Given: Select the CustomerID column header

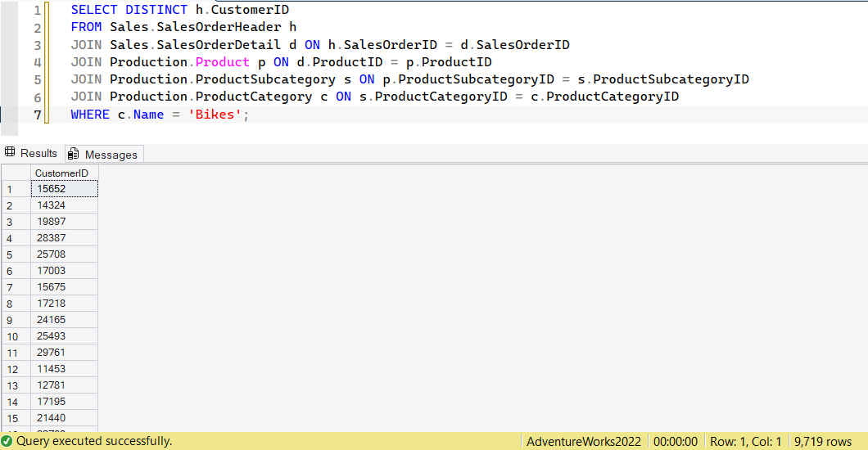Looking at the screenshot, I should [x=64, y=173].
